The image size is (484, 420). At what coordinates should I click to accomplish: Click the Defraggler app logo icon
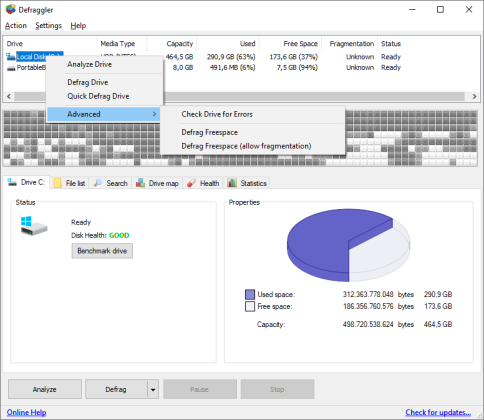click(11, 9)
